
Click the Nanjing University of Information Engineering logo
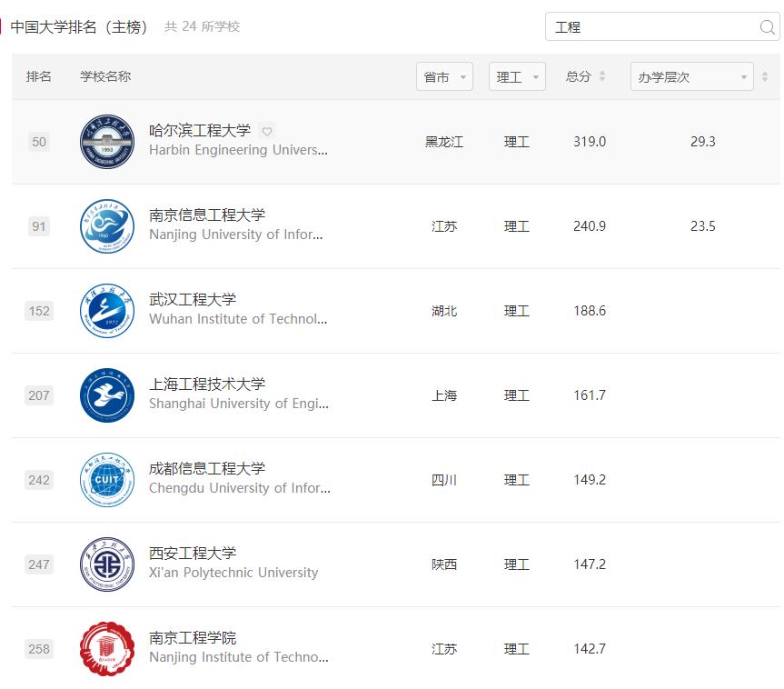coord(106,226)
